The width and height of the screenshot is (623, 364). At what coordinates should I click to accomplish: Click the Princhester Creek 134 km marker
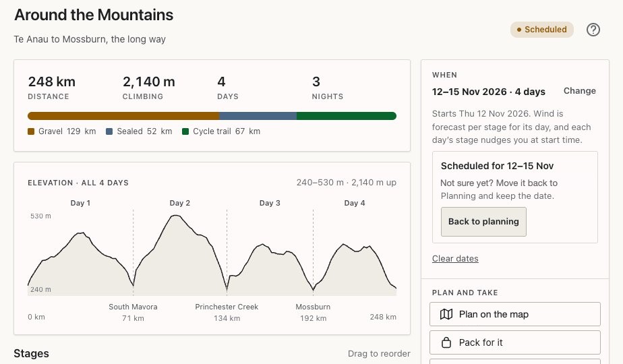[227, 312]
